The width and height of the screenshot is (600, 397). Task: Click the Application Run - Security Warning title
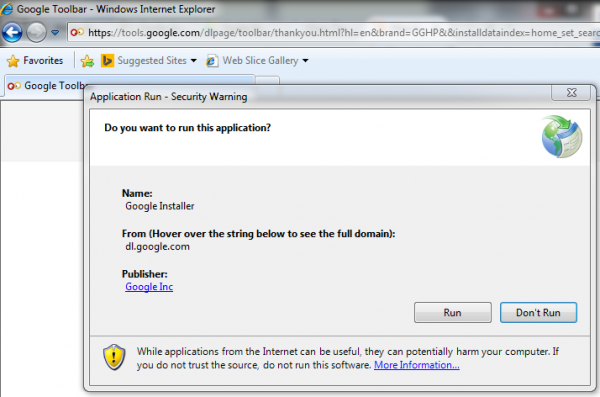pyautogui.click(x=168, y=97)
